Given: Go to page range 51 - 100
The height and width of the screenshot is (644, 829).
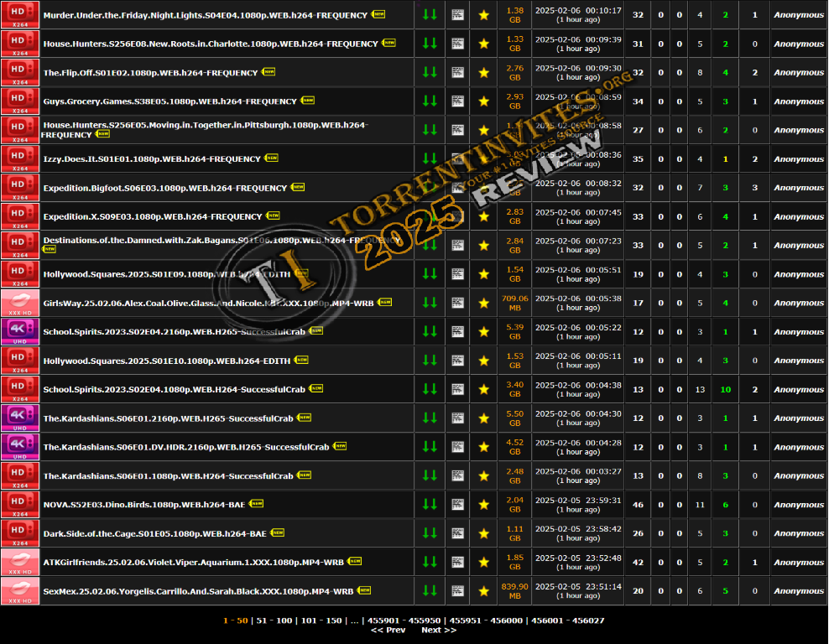Looking at the screenshot, I should click(x=274, y=621).
